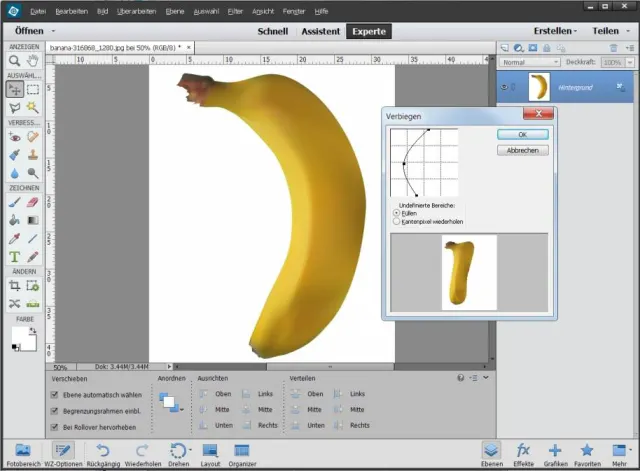Viewport: 640px width, 471px height.
Task: Click the Rückgängig undo icon
Action: pos(102,451)
